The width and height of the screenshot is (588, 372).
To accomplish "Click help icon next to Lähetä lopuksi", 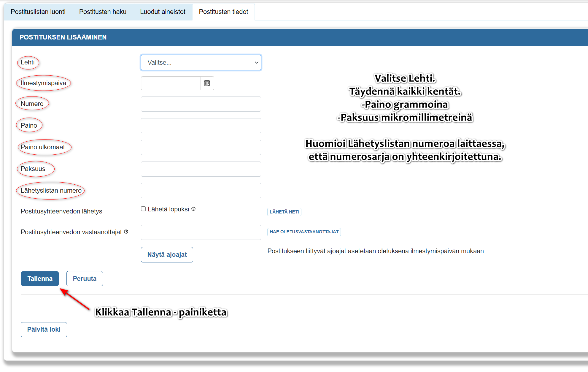I will click(193, 209).
